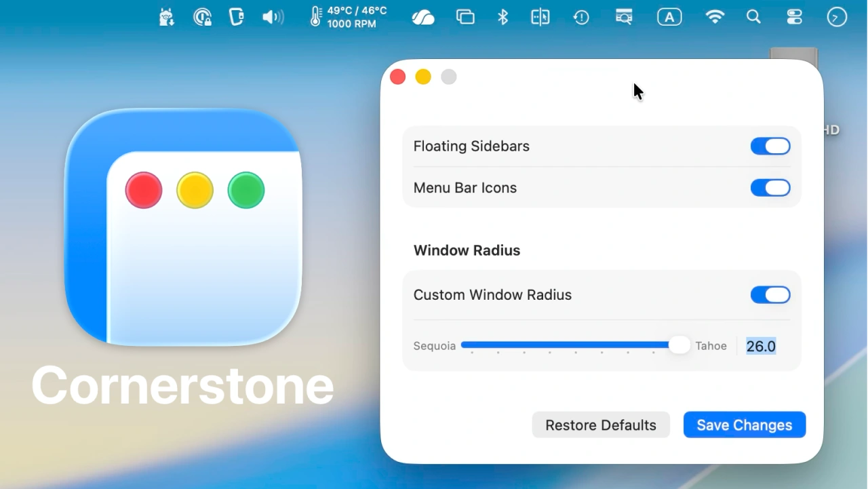This screenshot has width=868, height=489.
Task: Minimize the settings window with yellow button
Action: pos(423,77)
